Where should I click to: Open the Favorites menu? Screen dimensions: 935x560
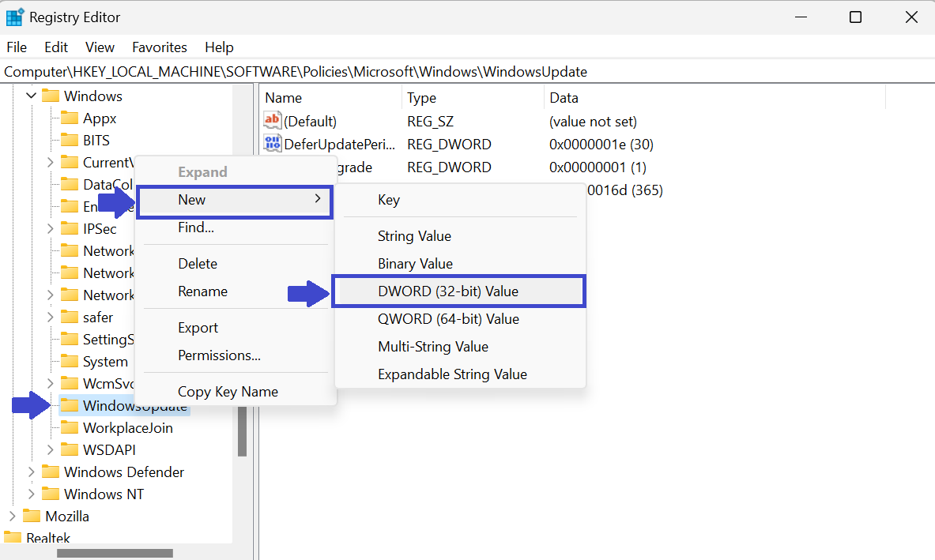point(160,47)
